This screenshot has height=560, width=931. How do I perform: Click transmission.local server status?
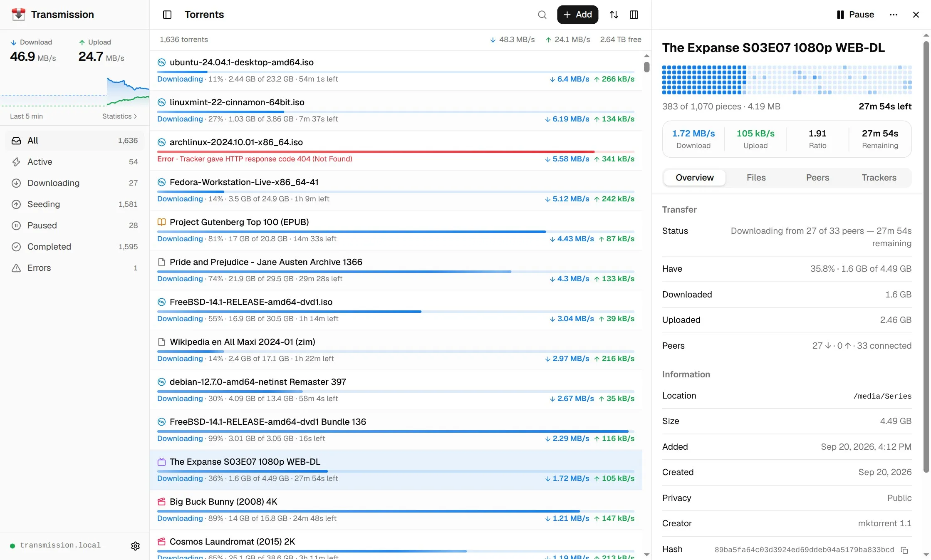pos(56,545)
